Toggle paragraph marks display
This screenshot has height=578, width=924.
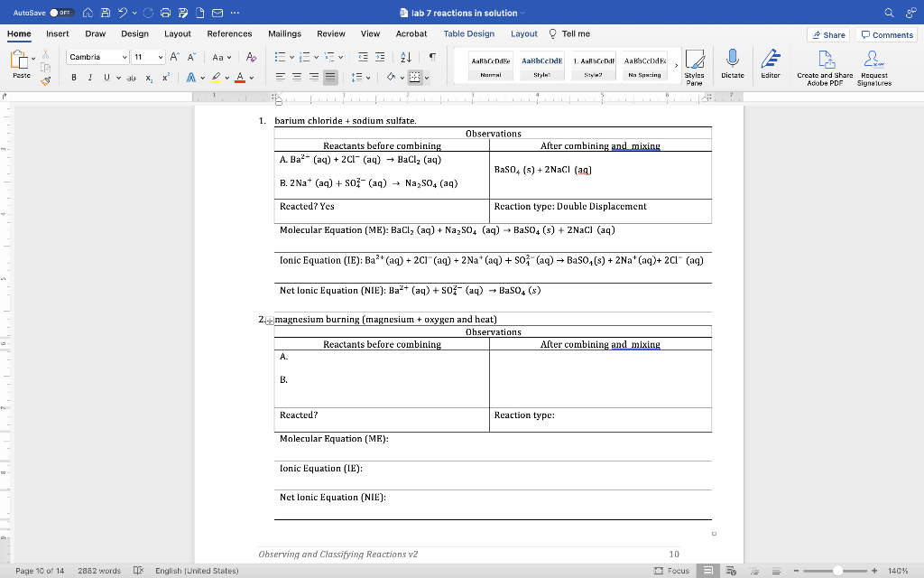[432, 57]
